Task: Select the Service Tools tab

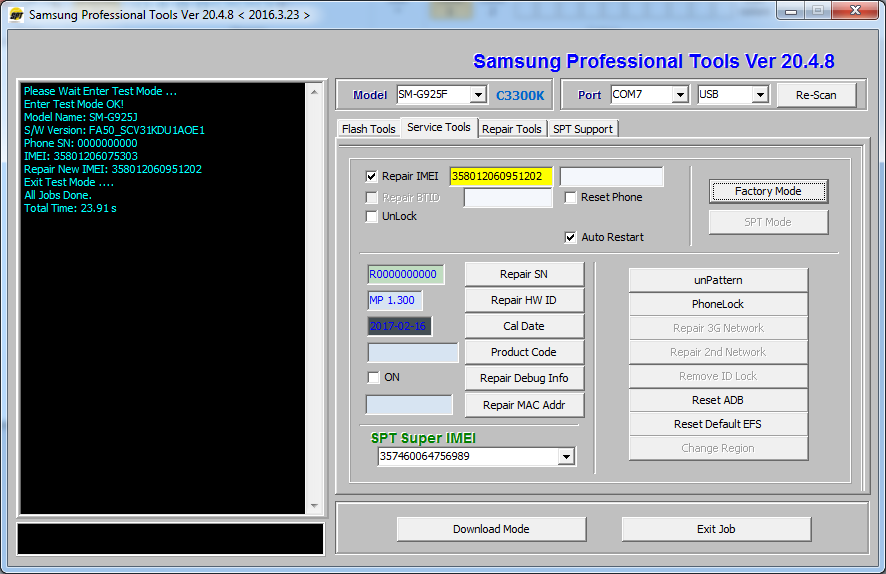Action: tap(439, 127)
